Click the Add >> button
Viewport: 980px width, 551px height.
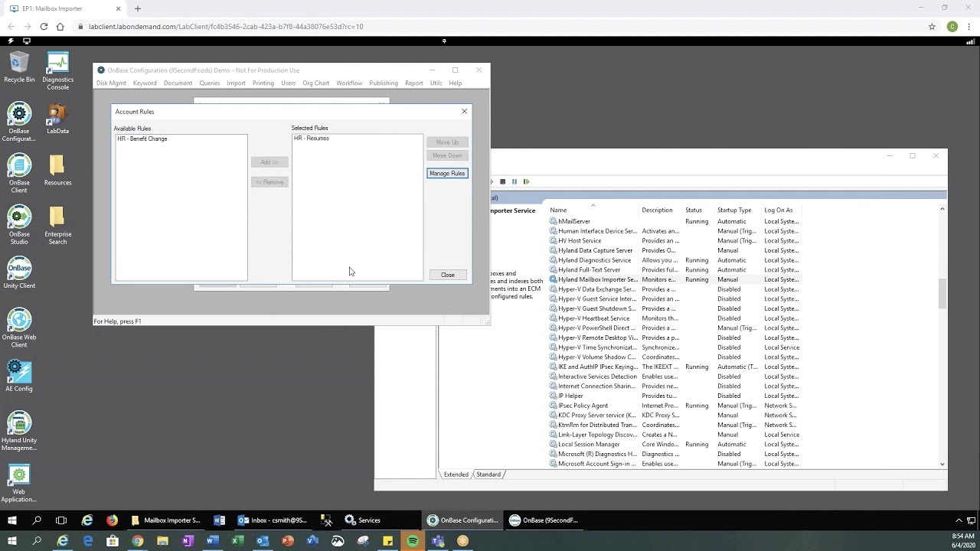269,162
